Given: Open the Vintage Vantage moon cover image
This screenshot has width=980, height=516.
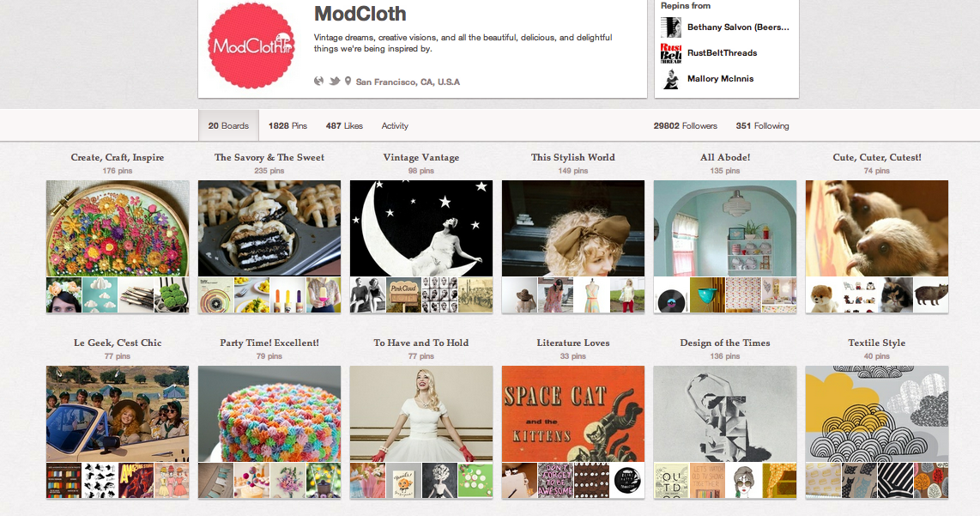Looking at the screenshot, I should click(x=421, y=228).
